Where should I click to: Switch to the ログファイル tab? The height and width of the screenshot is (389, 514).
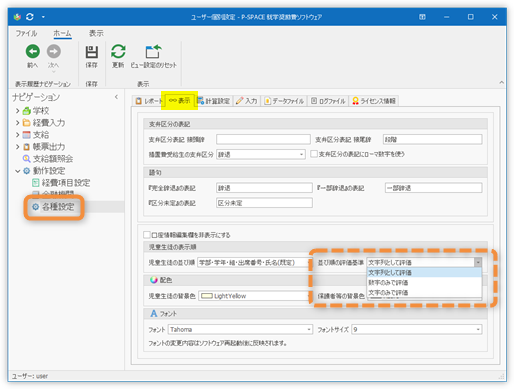click(x=328, y=101)
